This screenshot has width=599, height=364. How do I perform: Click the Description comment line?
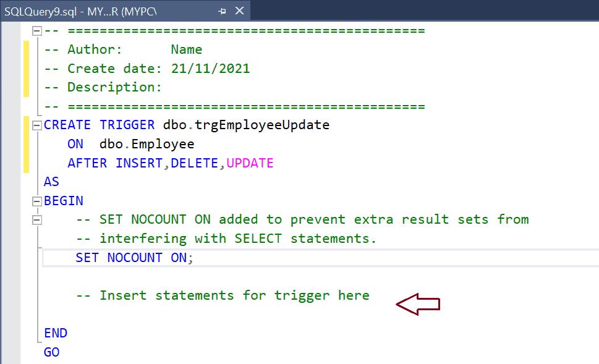coord(103,88)
